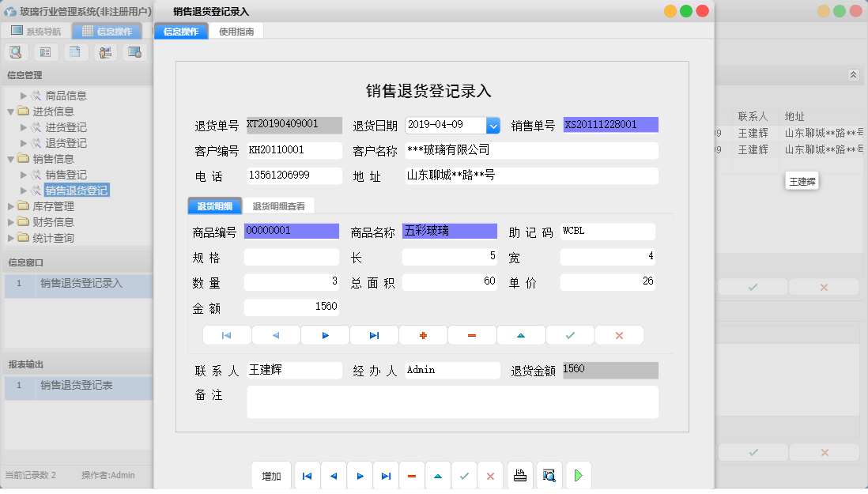The width and height of the screenshot is (868, 494).
Task: Click the document report icon in the toolbar
Action: click(75, 51)
